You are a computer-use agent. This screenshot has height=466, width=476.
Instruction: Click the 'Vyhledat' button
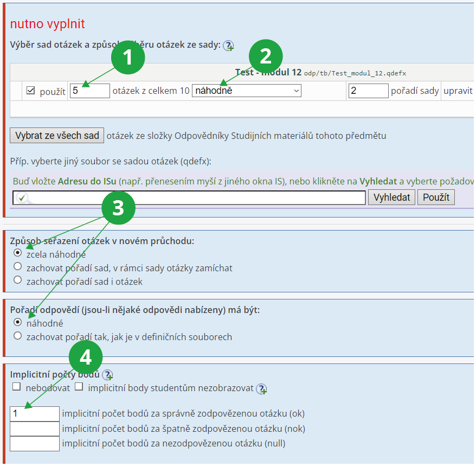tap(391, 197)
